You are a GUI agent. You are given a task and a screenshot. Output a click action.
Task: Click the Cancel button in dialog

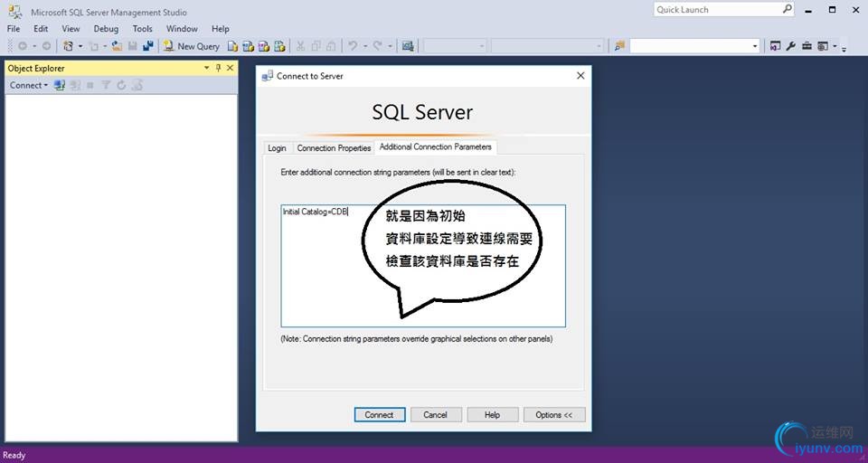pyautogui.click(x=436, y=415)
